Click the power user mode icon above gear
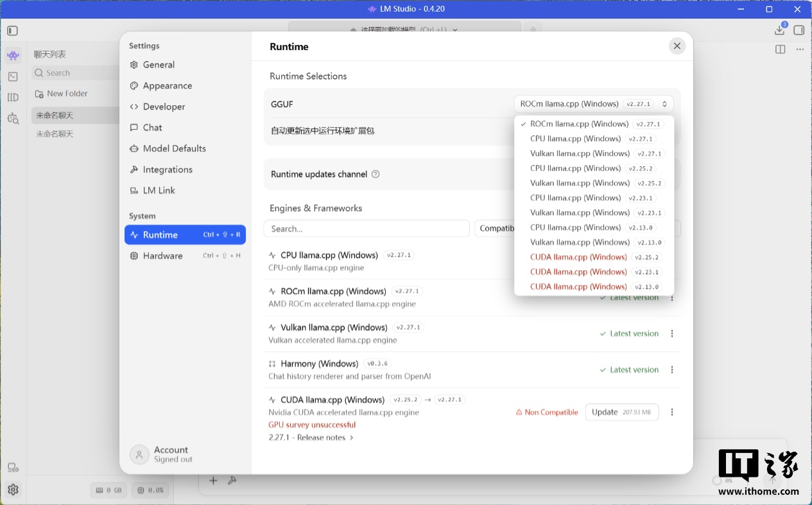812x505 pixels. (13, 468)
